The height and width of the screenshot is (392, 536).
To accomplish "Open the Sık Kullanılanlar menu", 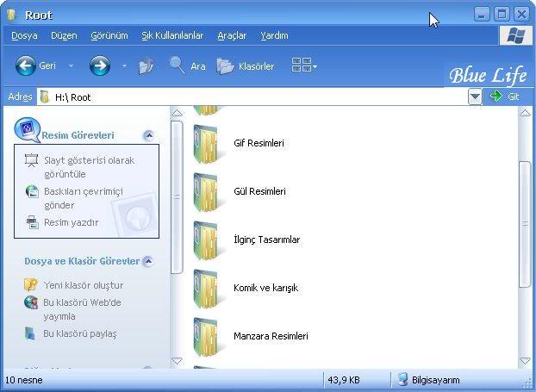I will click(172, 35).
